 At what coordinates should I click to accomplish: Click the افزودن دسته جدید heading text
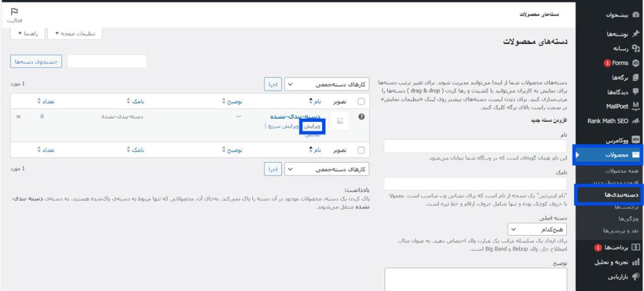click(x=549, y=121)
